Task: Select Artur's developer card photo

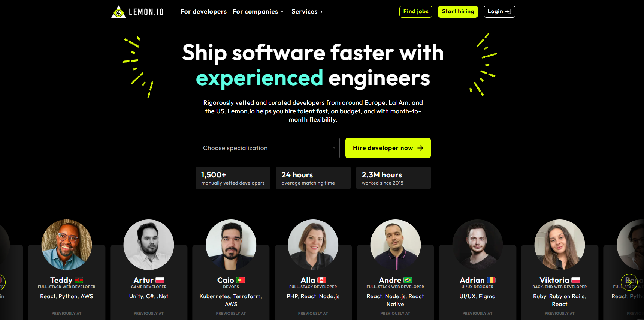Action: point(149,245)
